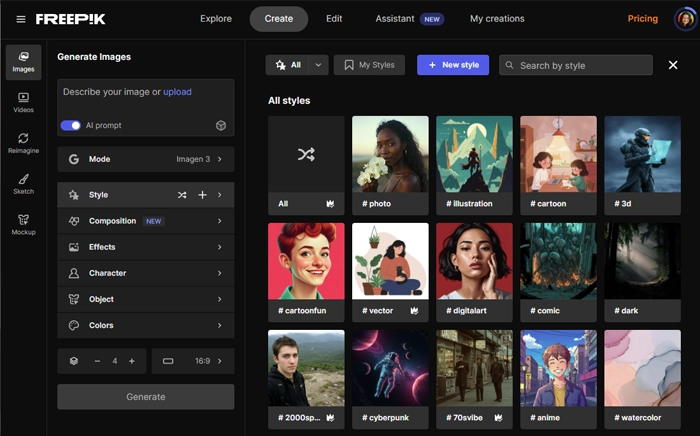Screen dimensions: 700x436
Task: Click shuffle icon in Style row
Action: [182, 195]
